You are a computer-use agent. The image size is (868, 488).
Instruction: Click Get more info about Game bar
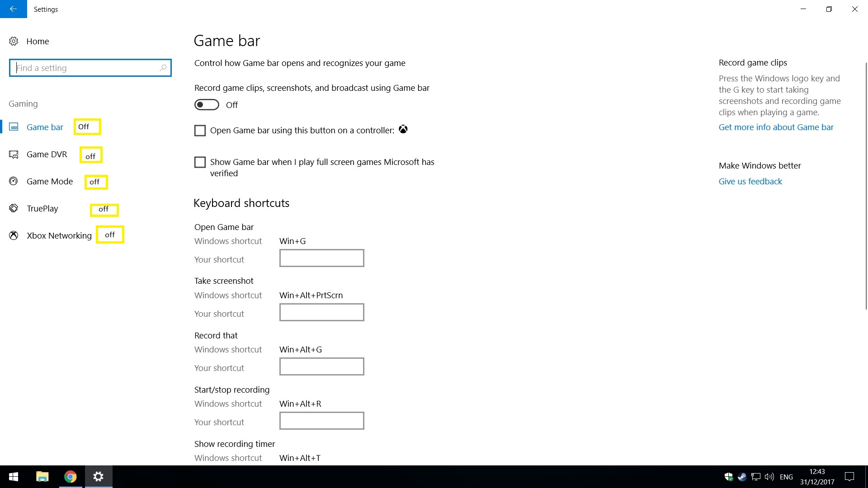click(x=776, y=127)
